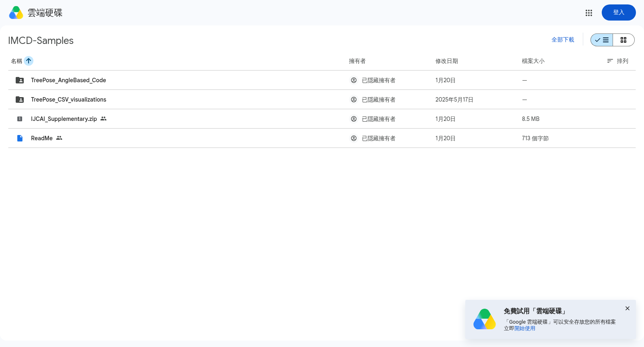
Task: Close the Drive trial promotion popup
Action: click(627, 308)
